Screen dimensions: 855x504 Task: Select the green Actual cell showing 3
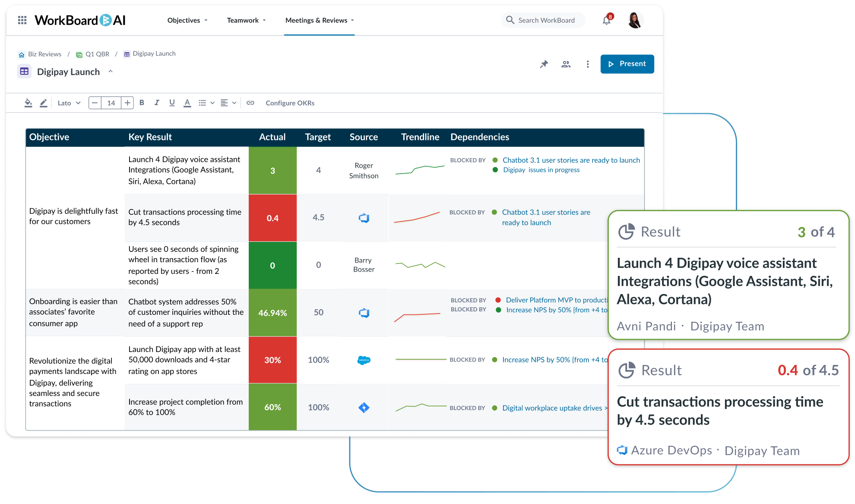[x=272, y=171]
